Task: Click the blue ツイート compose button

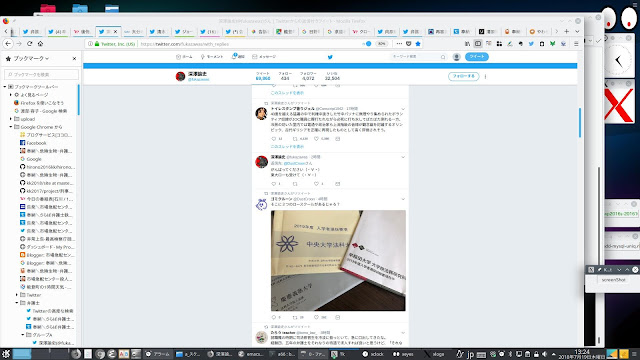Action: click(477, 57)
